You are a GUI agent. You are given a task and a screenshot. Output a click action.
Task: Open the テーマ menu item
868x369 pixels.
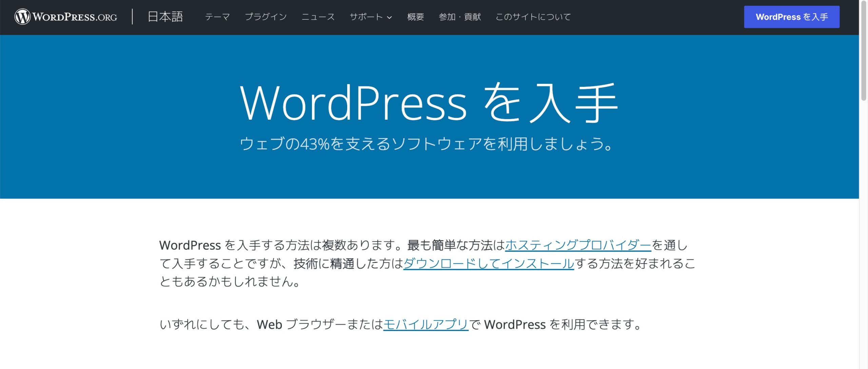click(217, 17)
